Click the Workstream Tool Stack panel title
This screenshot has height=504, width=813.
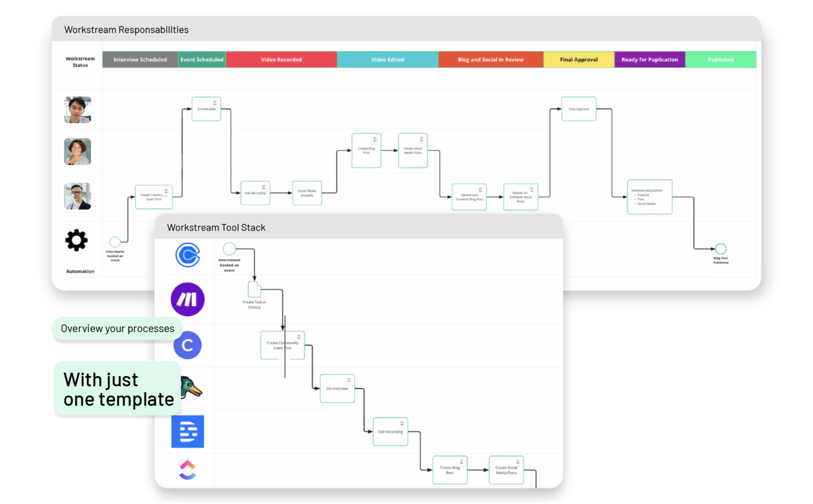pos(216,227)
